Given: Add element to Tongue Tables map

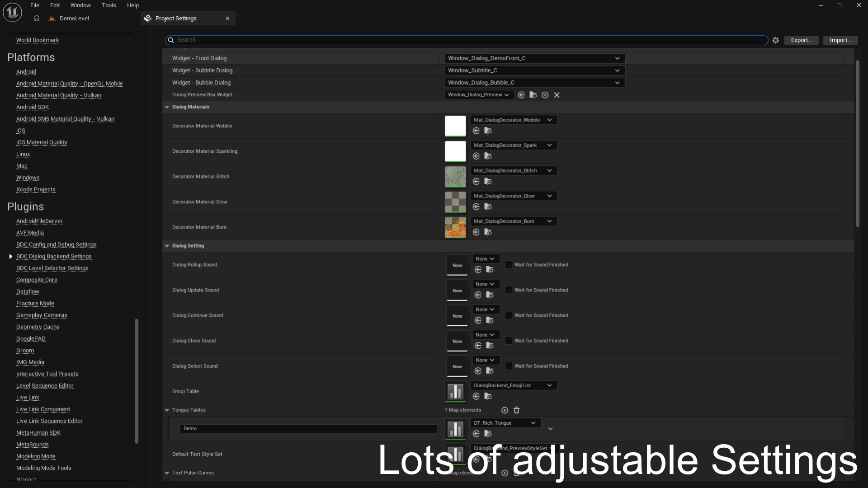Looking at the screenshot, I should (505, 410).
